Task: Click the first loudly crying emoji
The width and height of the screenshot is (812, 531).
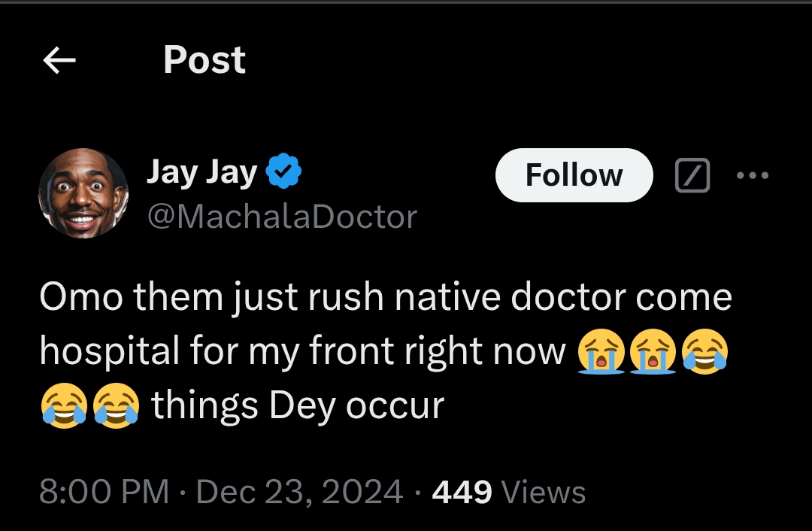Action: (x=601, y=352)
